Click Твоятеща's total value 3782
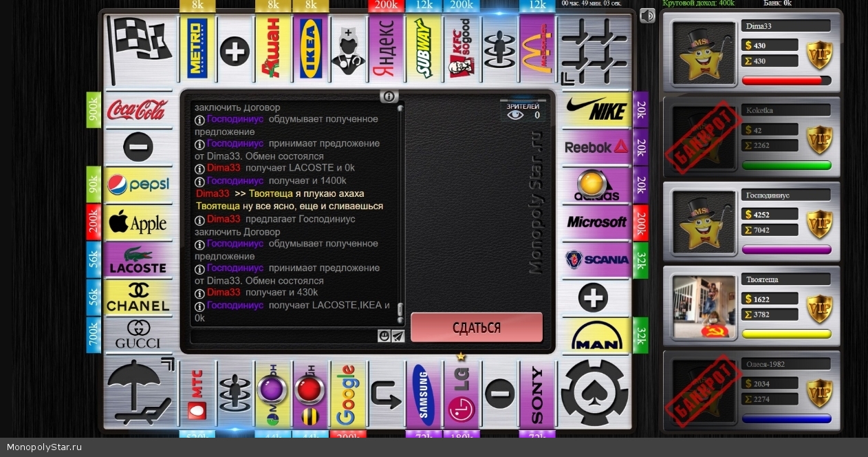Viewport: 868px width, 457px height. pos(770,315)
